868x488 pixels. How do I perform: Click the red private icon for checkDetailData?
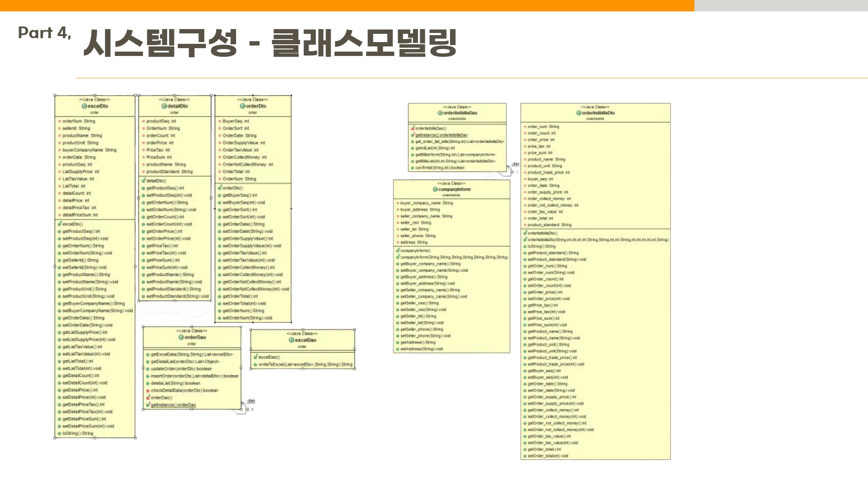point(148,391)
